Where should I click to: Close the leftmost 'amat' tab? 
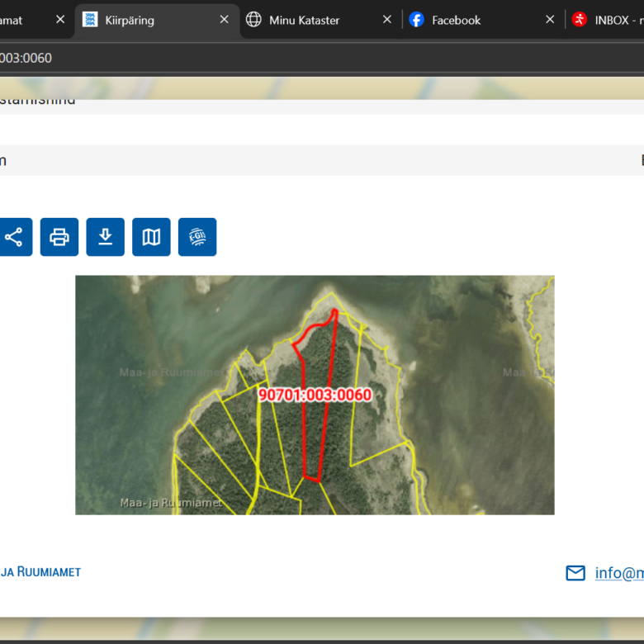pos(59,20)
